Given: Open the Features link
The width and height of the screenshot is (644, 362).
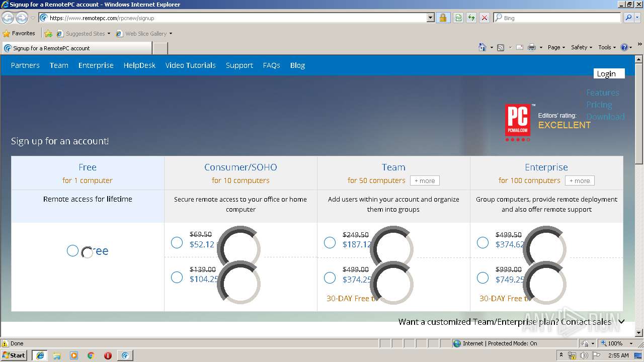Looking at the screenshot, I should coord(602,93).
